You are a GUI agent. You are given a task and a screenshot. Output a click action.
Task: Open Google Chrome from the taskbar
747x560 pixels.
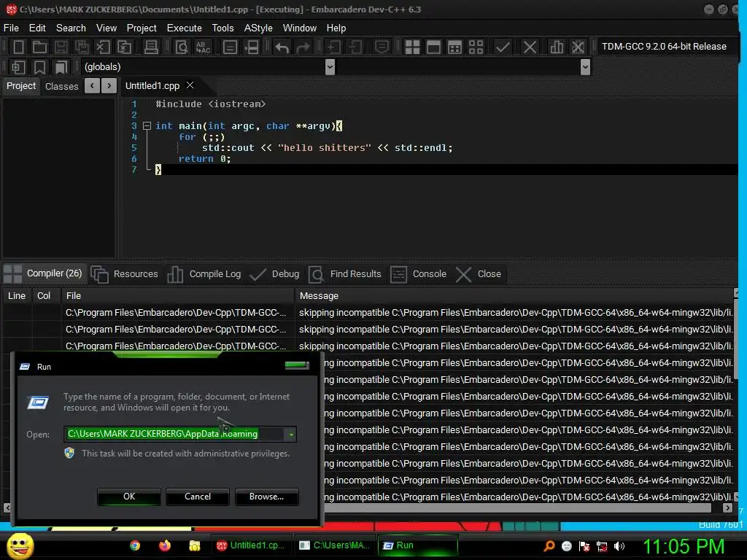pos(135,545)
